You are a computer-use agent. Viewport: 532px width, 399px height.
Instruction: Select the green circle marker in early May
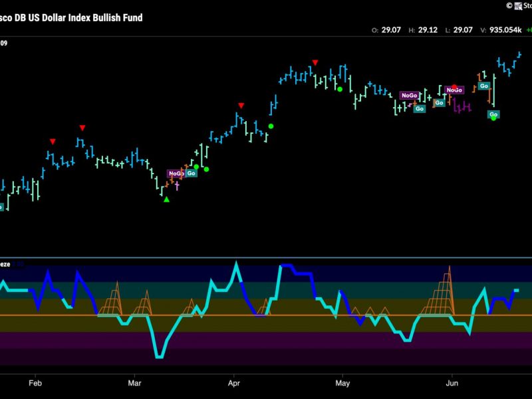coord(340,89)
